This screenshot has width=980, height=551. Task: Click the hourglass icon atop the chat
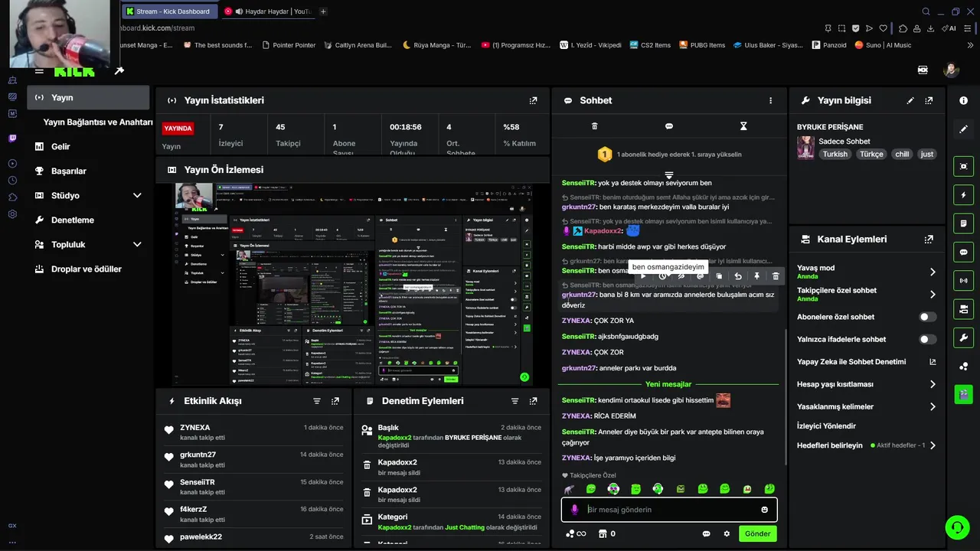coord(743,126)
